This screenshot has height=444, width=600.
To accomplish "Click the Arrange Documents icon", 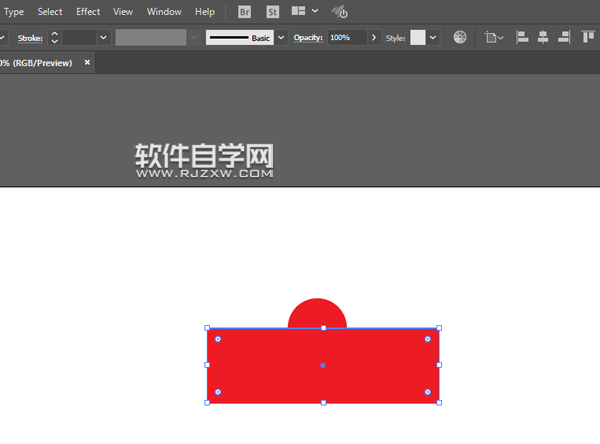I will pos(298,11).
